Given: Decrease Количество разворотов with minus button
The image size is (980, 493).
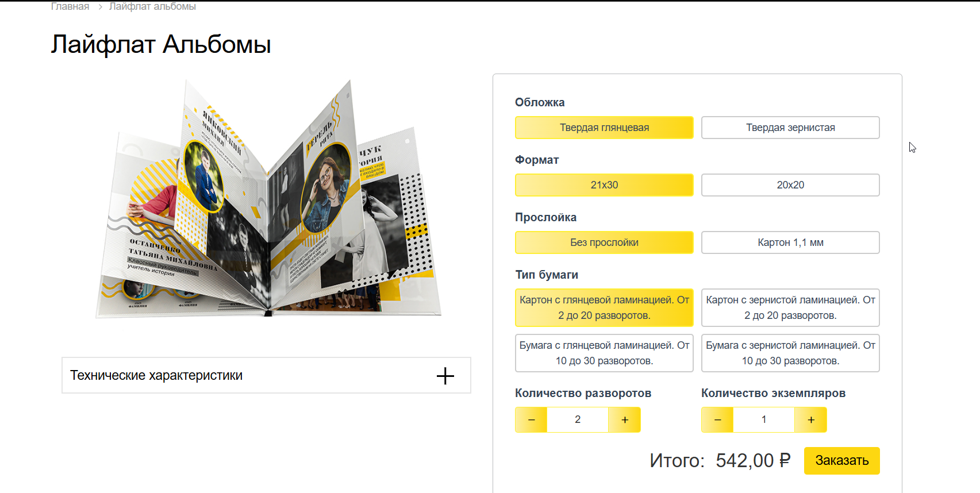Looking at the screenshot, I should 531,419.
